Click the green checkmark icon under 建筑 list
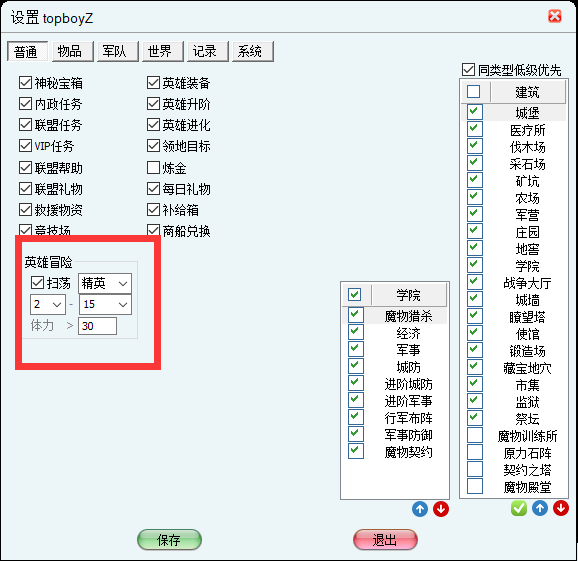 coord(519,508)
